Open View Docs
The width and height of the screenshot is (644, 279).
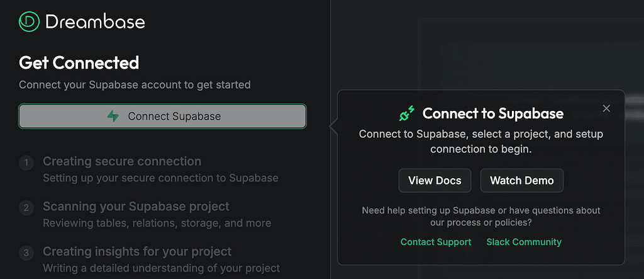pyautogui.click(x=435, y=180)
